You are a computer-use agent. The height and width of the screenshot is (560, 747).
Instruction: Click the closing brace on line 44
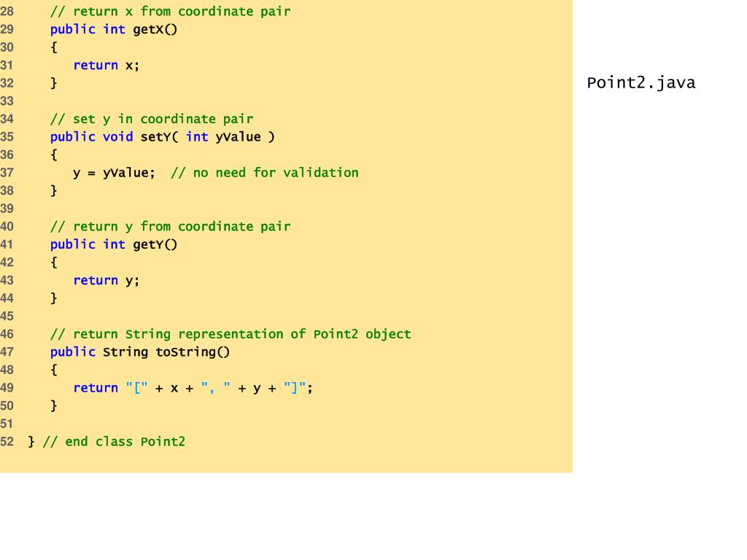pyautogui.click(x=54, y=298)
